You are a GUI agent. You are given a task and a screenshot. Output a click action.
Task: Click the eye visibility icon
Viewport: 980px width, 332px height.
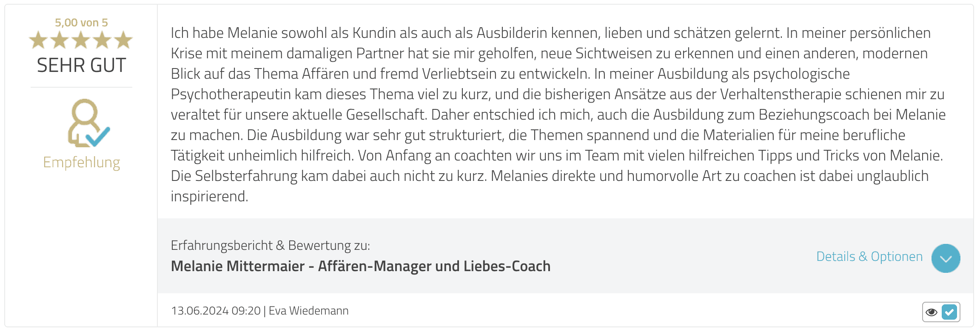[932, 312]
